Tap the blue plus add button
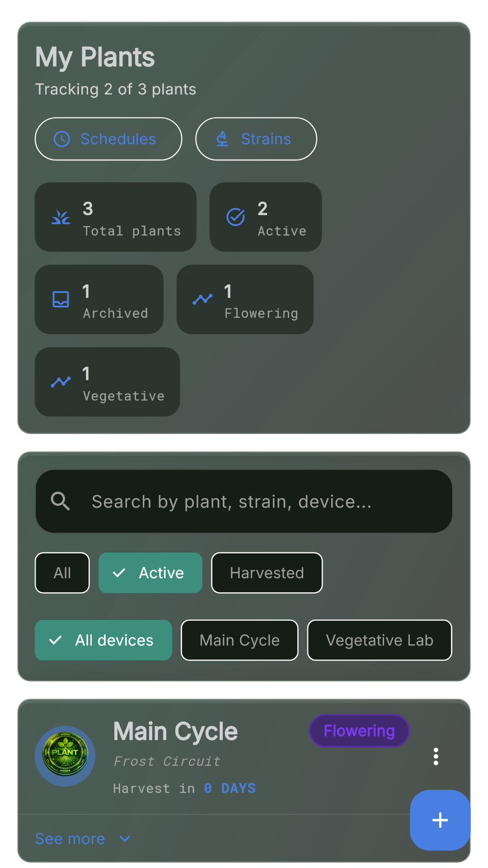Viewport: 488px width, 868px height. click(440, 820)
